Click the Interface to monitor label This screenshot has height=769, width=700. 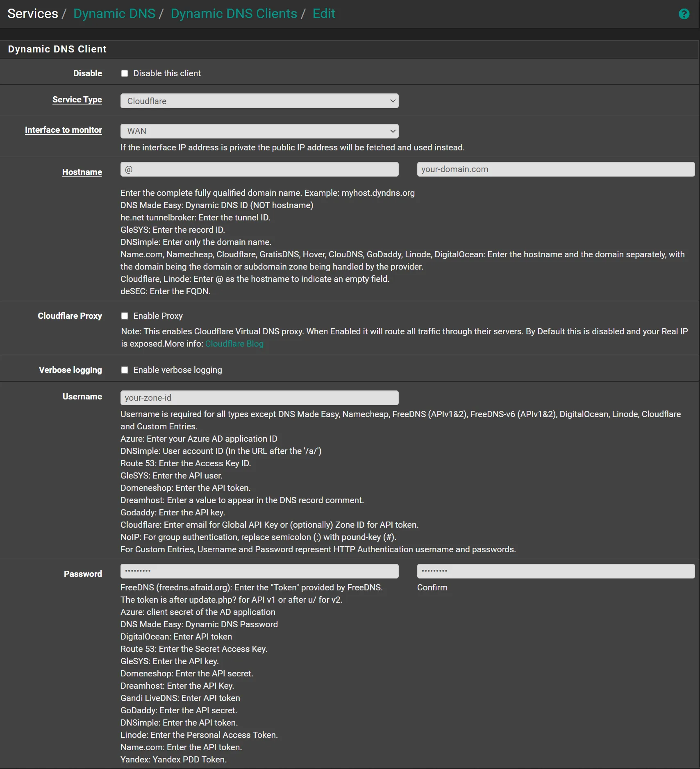coord(64,130)
